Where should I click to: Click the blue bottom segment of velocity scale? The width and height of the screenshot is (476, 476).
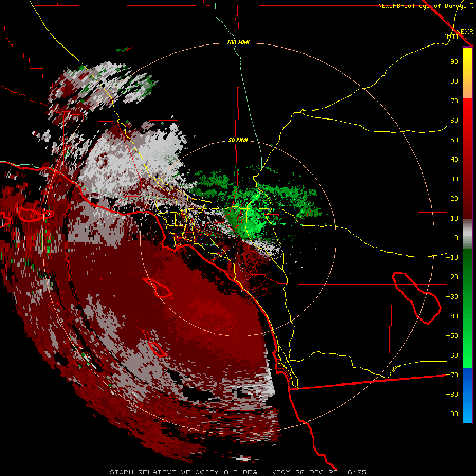(x=467, y=396)
